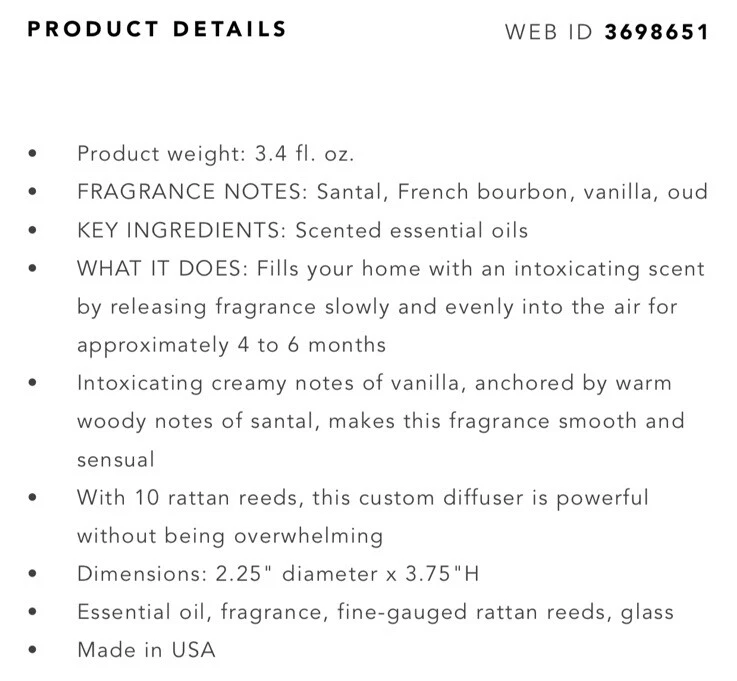Select the 'approximately 4 to 6 months' text
The image size is (737, 681).
coord(231,345)
